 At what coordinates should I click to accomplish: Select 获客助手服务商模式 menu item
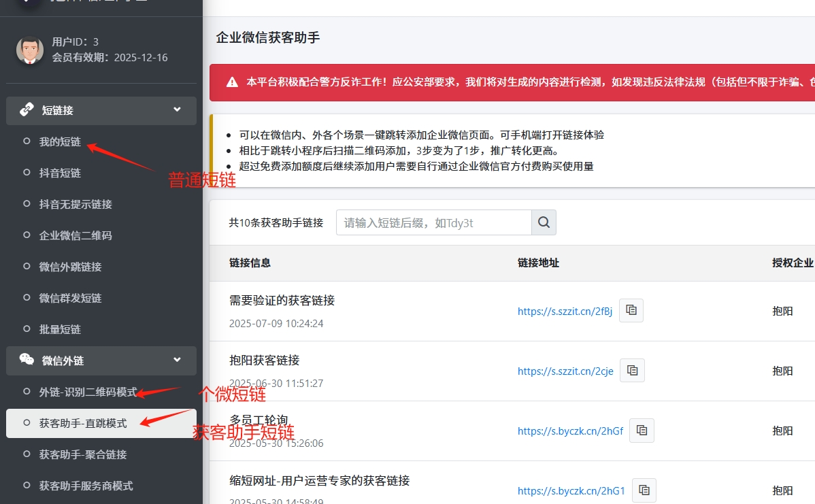click(86, 486)
